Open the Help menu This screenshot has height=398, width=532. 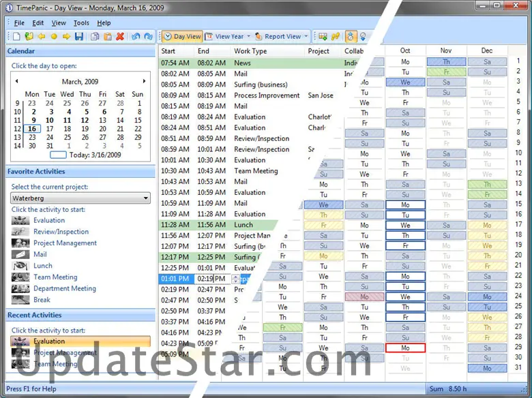point(104,23)
